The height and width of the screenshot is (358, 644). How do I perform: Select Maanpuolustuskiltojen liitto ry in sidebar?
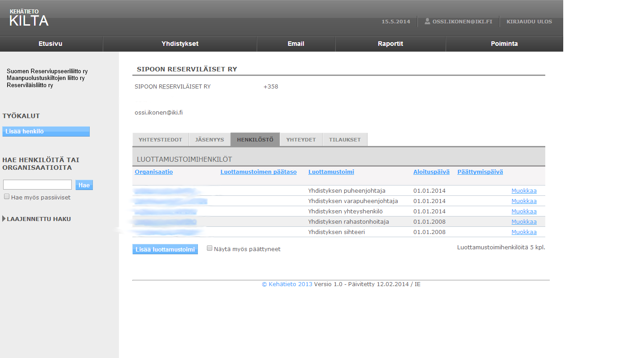[x=46, y=78]
